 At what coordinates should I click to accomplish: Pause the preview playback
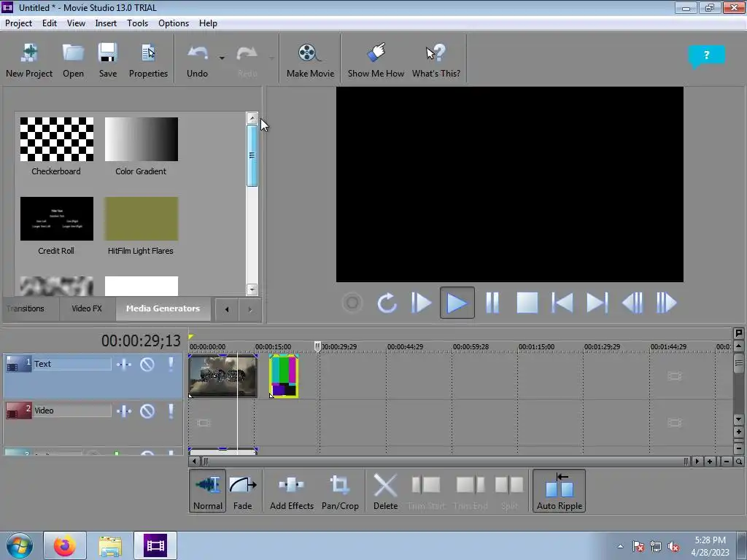coord(492,303)
